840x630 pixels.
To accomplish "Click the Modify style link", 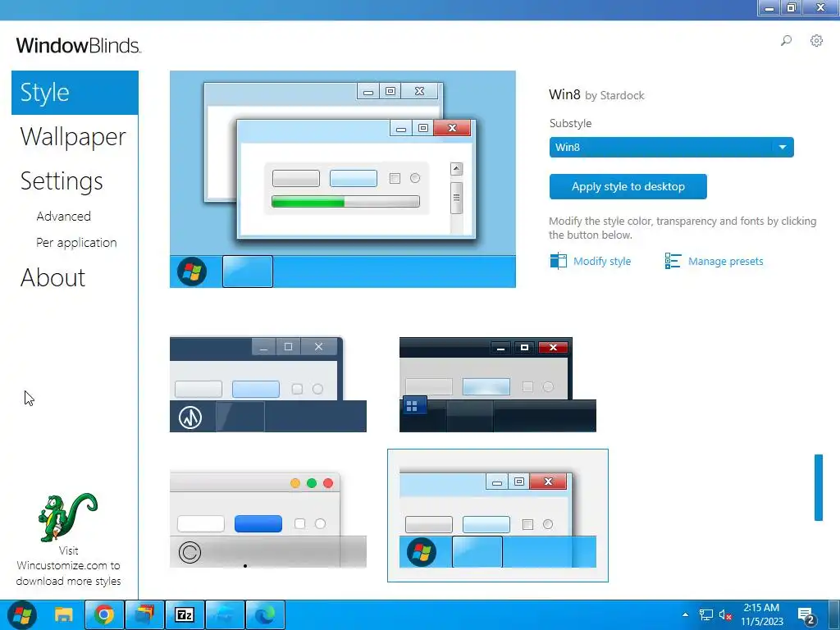I will pyautogui.click(x=602, y=262).
